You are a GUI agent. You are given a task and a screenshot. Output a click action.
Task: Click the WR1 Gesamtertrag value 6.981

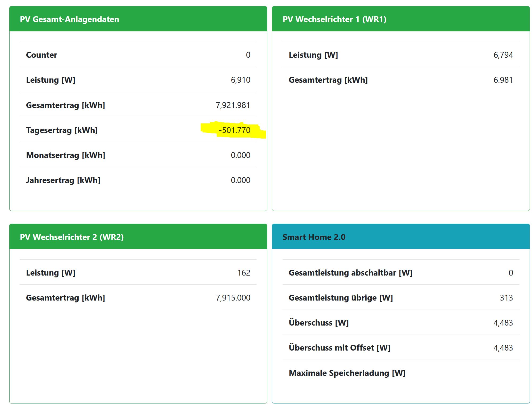coord(503,80)
